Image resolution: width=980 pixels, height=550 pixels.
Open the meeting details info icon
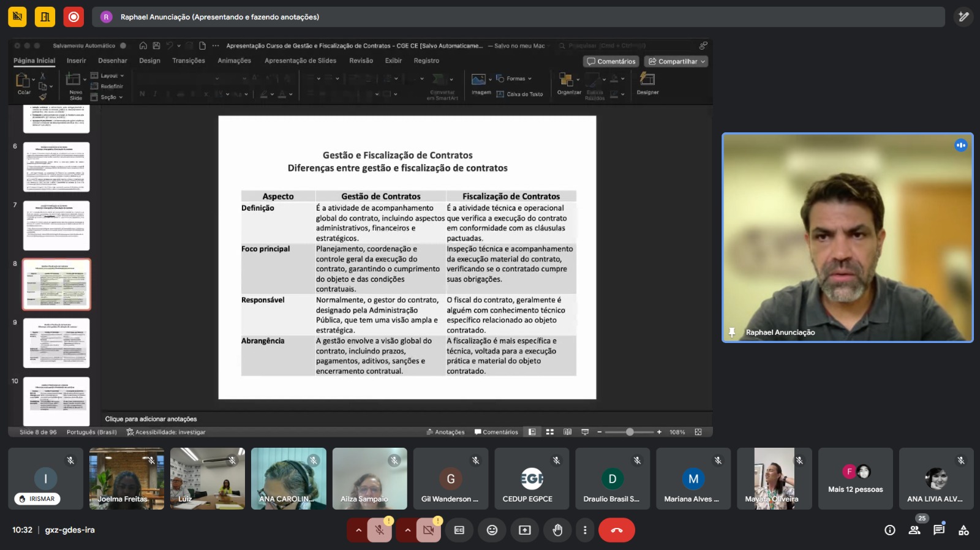tap(890, 530)
